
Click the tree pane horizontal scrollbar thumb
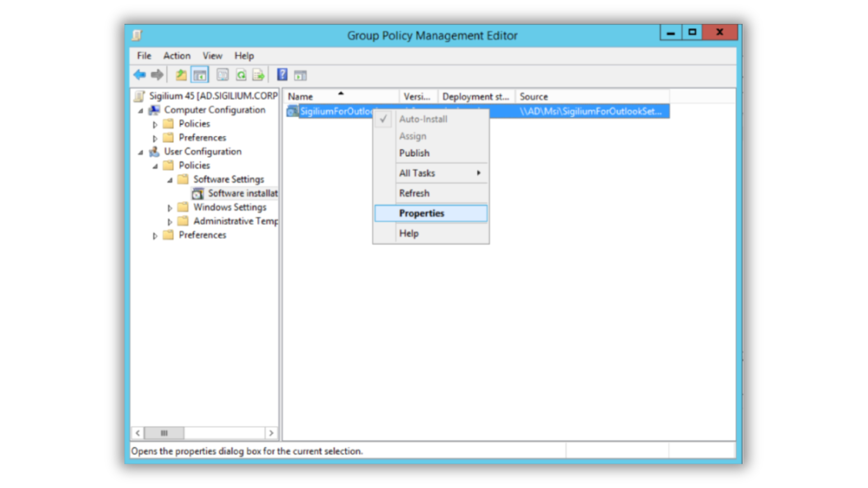coord(164,433)
